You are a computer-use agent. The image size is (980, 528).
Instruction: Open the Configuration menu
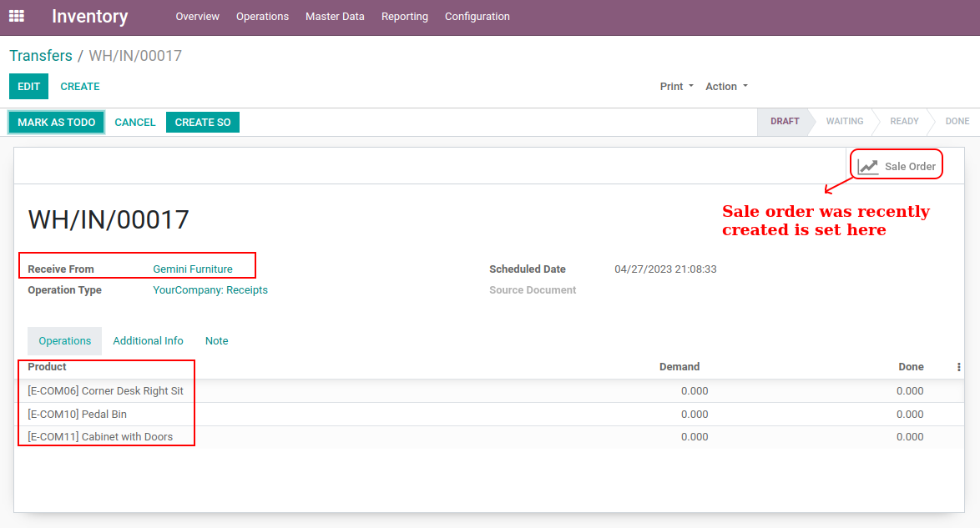[x=477, y=17]
